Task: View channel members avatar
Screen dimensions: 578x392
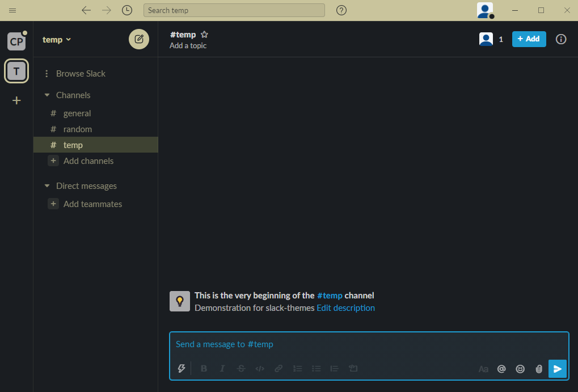Action: [x=486, y=39]
